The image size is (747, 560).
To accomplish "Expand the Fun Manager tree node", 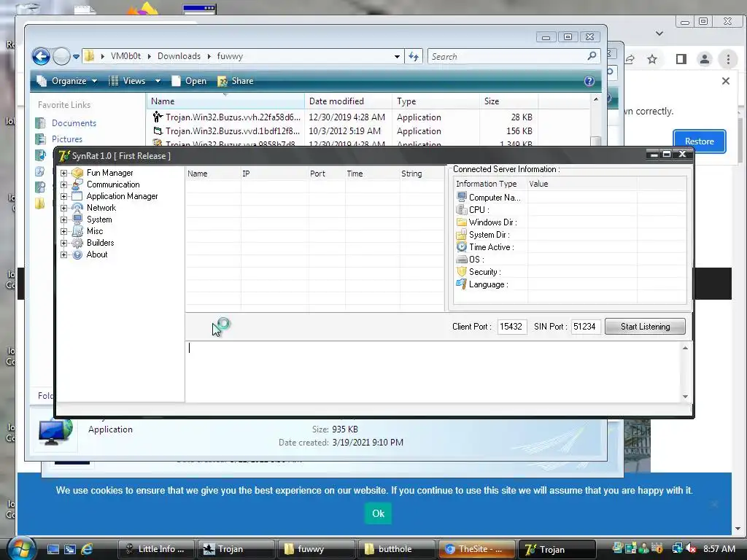I will [64, 173].
